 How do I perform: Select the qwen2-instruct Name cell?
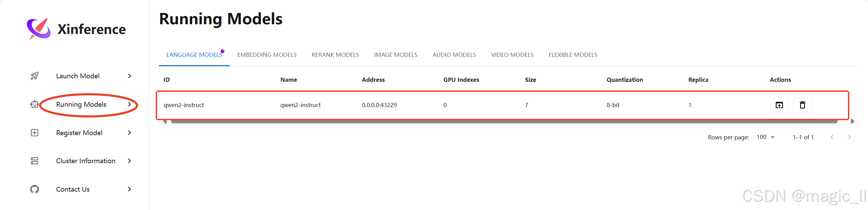tap(300, 105)
